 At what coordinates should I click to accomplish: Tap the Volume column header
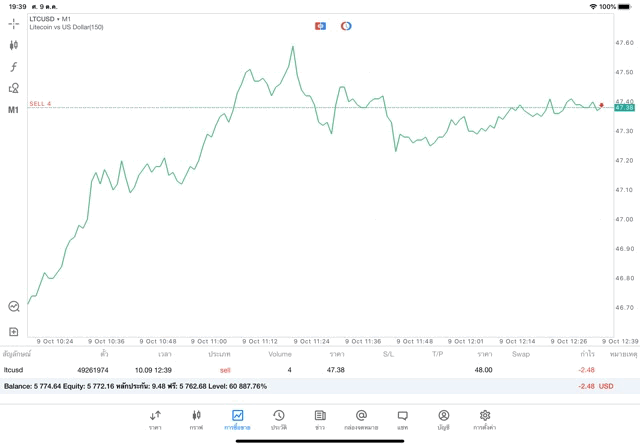(x=280, y=354)
